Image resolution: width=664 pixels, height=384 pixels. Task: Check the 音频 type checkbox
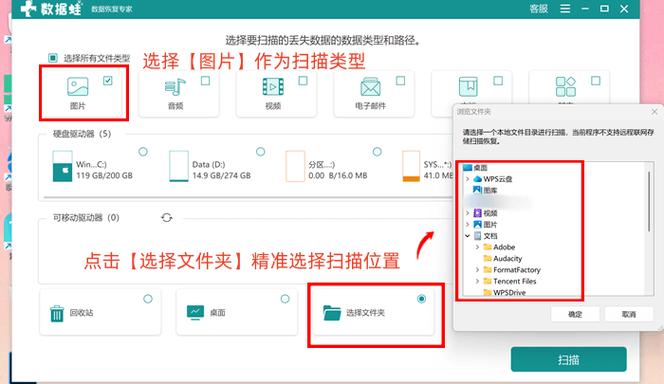(205, 80)
